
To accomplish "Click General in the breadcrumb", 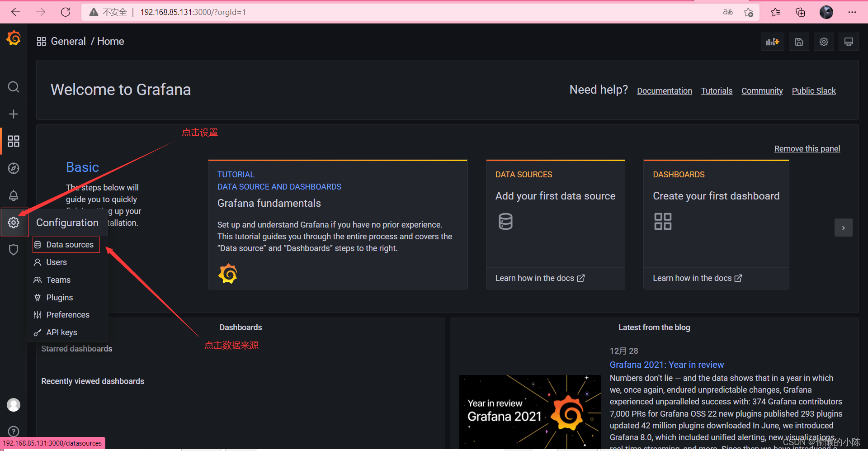I will [68, 42].
